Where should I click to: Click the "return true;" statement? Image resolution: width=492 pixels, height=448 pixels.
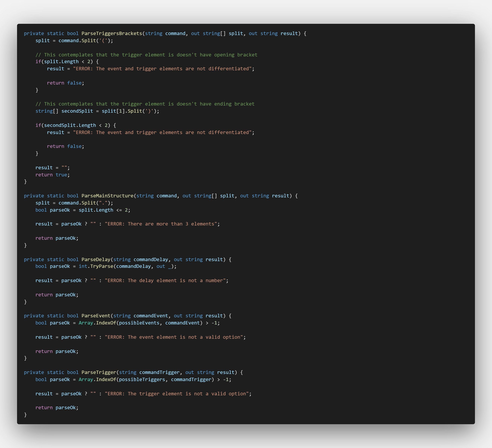(52, 175)
